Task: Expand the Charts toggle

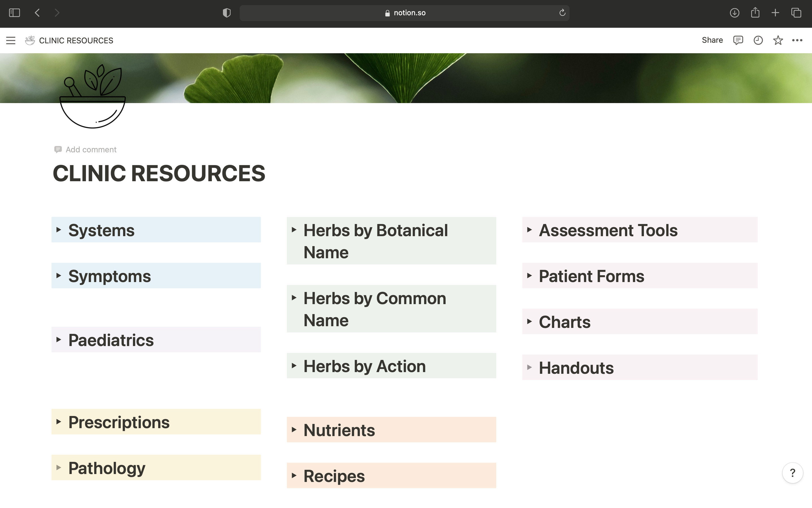Action: click(x=529, y=321)
